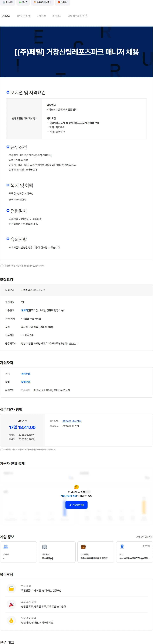Click the blue bullet beside 복지 및 혜택
153x644 pixels.
point(8,185)
